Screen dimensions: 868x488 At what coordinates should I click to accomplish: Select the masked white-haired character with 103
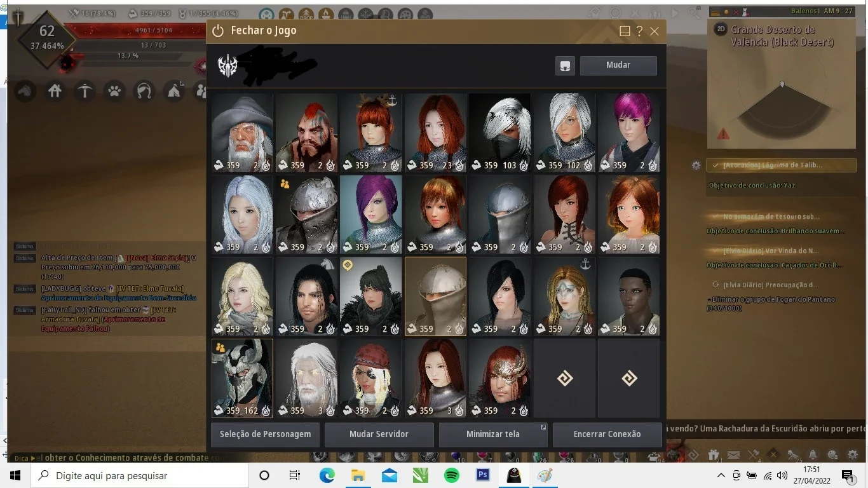click(499, 133)
